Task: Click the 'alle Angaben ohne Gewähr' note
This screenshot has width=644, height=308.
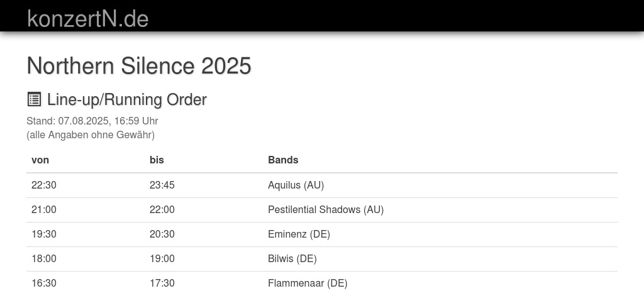Action: pos(90,135)
